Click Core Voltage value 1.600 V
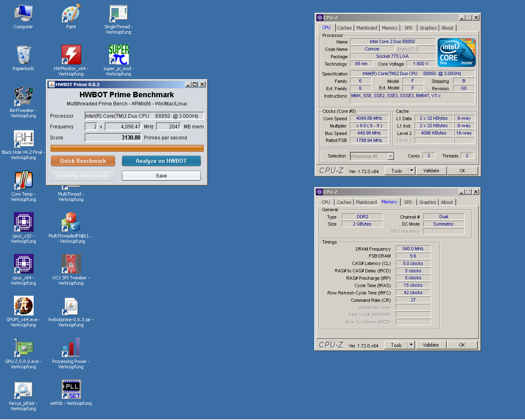Screen dimensions: 525x420 [421, 64]
